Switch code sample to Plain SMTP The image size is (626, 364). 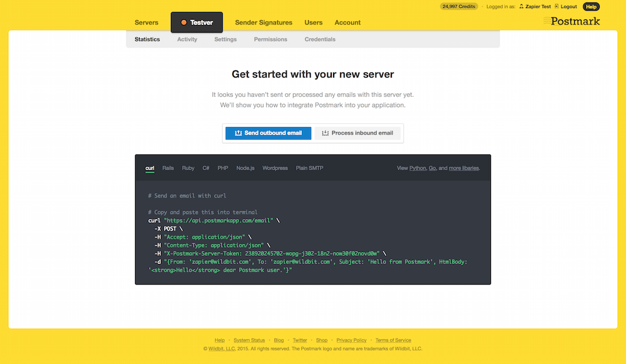tap(309, 168)
